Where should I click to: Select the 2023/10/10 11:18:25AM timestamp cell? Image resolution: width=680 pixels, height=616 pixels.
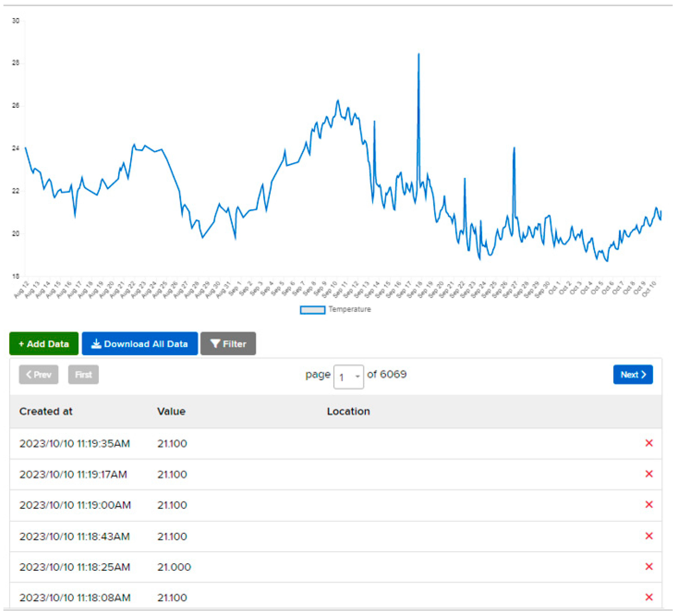74,567
